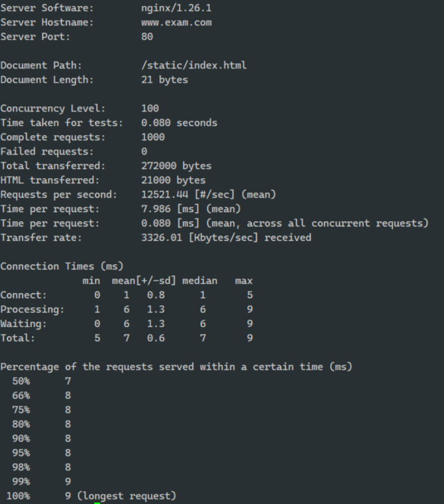Click the 0.080 seconds time taken value
Image resolution: width=444 pixels, height=504 pixels.
pos(179,123)
